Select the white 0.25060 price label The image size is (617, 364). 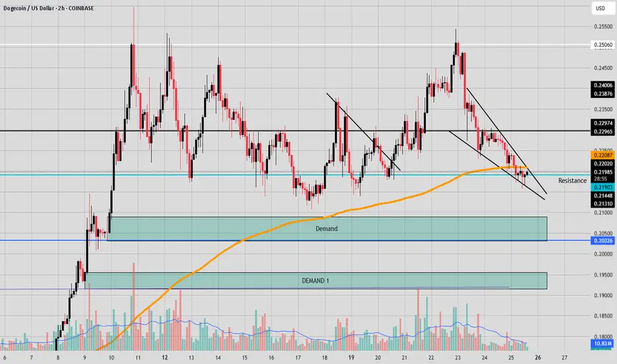(x=602, y=45)
